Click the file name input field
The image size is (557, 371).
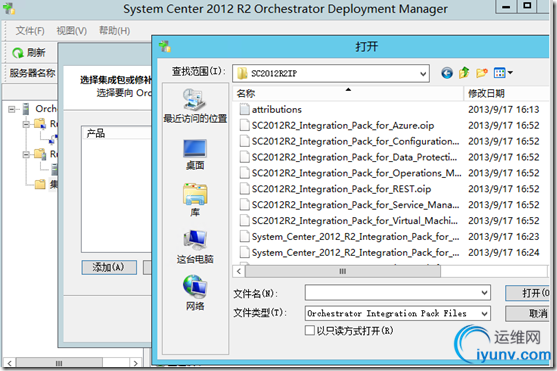coord(392,293)
